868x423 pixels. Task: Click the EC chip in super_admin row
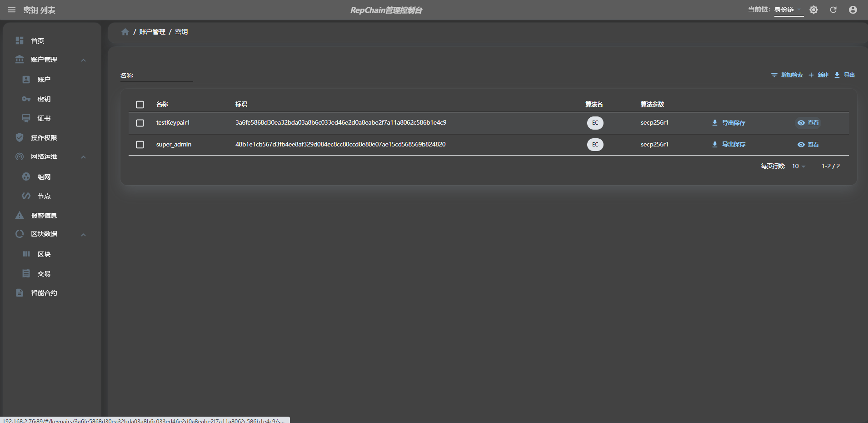point(595,145)
